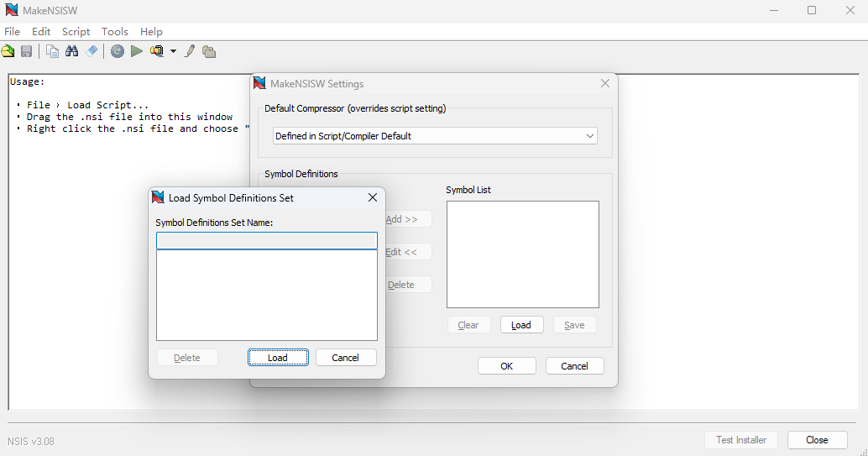Click the Clear Log eraser icon
Image resolution: width=868 pixels, height=456 pixels.
click(92, 51)
